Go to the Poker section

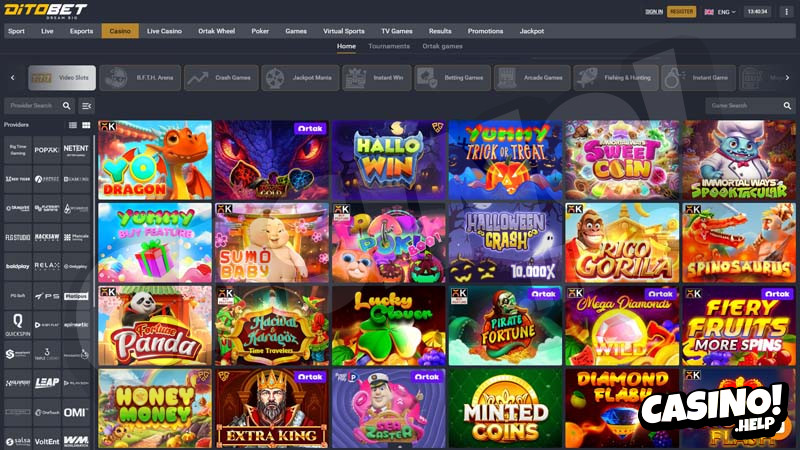click(x=260, y=31)
